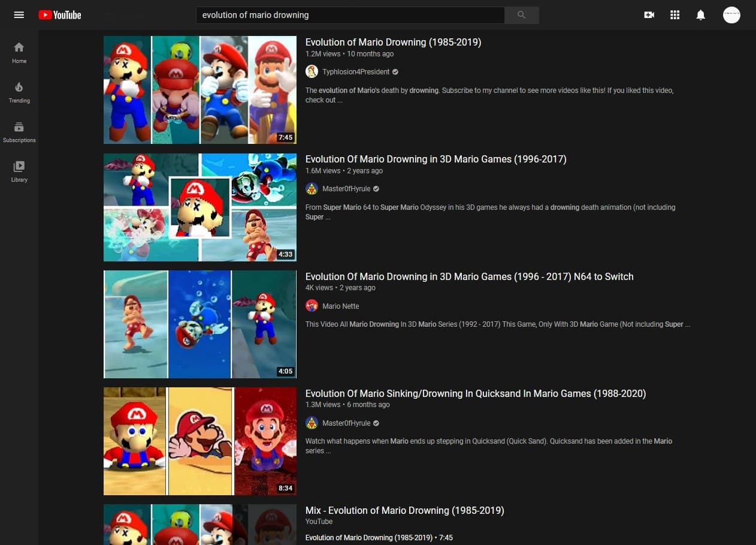756x545 pixels.
Task: Visit Master0fHyrule channel on 1.6M views video
Action: 346,189
